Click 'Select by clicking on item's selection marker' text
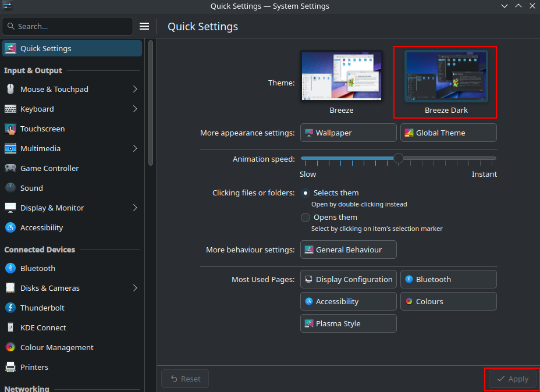540x392 pixels. 376,229
